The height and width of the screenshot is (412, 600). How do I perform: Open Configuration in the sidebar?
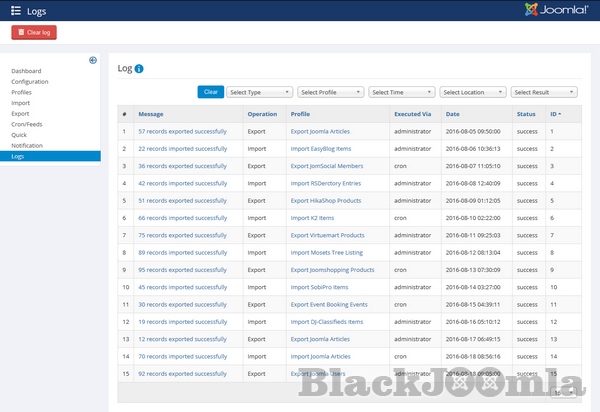pyautogui.click(x=30, y=81)
